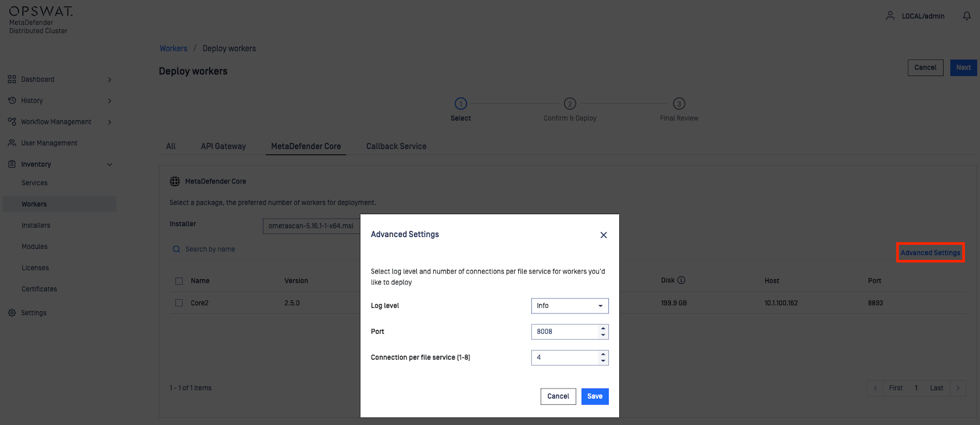Expand the Workflow Management menu
This screenshot has width=980, height=425.
[x=109, y=122]
